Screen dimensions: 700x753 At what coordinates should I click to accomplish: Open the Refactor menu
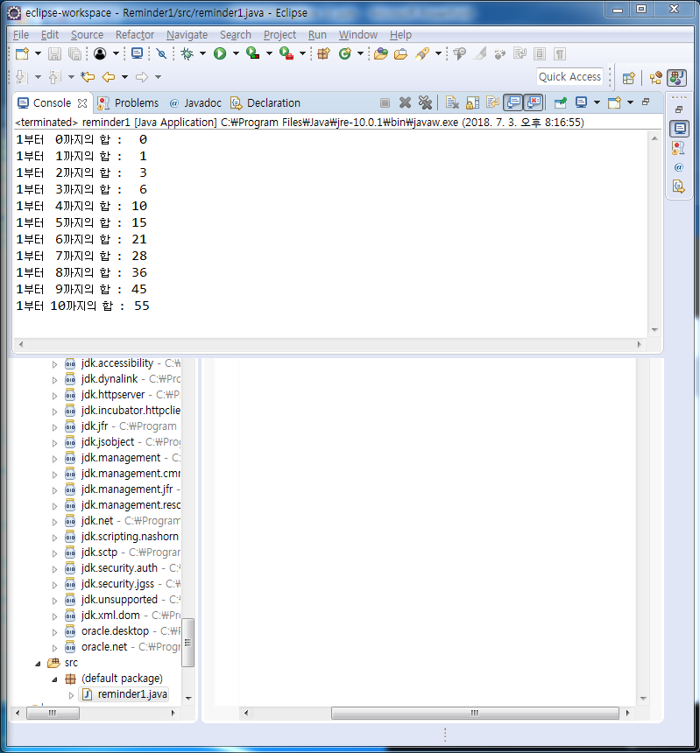point(135,34)
